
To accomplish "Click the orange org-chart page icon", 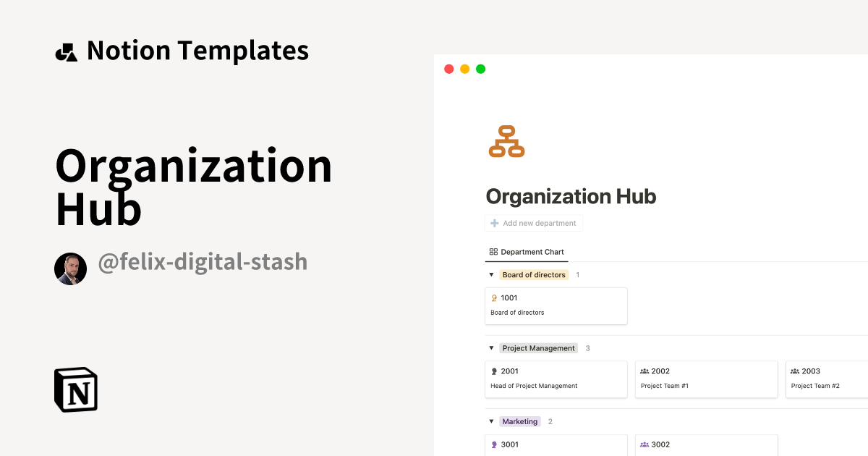I will [x=506, y=140].
